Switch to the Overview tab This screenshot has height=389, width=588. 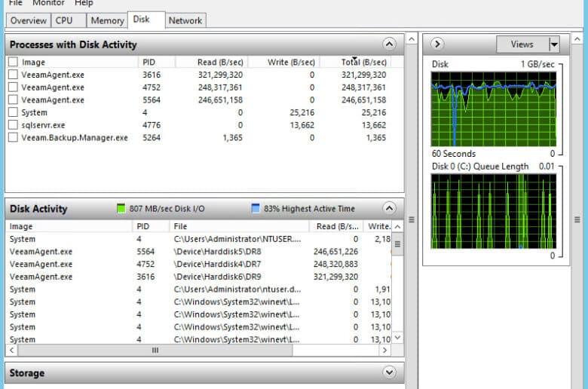[x=28, y=20]
